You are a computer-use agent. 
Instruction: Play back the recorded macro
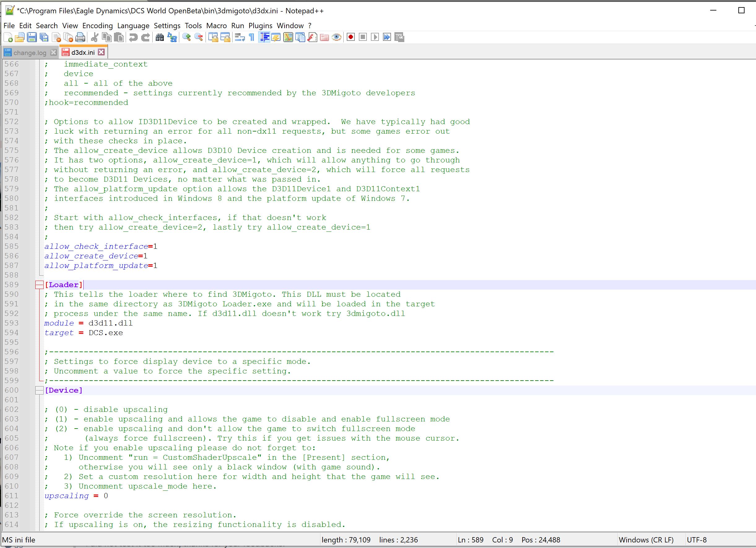tap(375, 37)
